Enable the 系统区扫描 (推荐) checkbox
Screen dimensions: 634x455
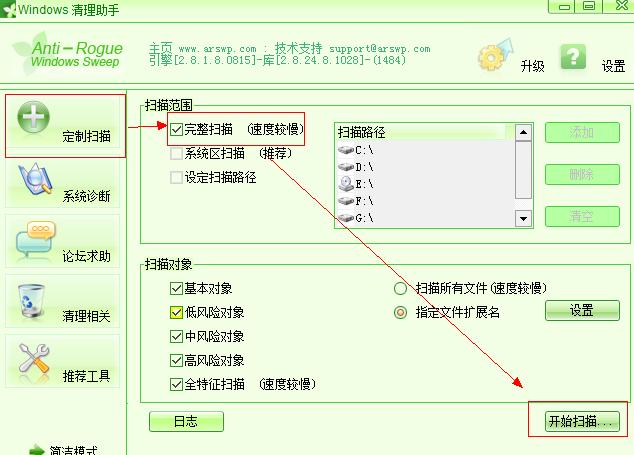[x=176, y=154]
